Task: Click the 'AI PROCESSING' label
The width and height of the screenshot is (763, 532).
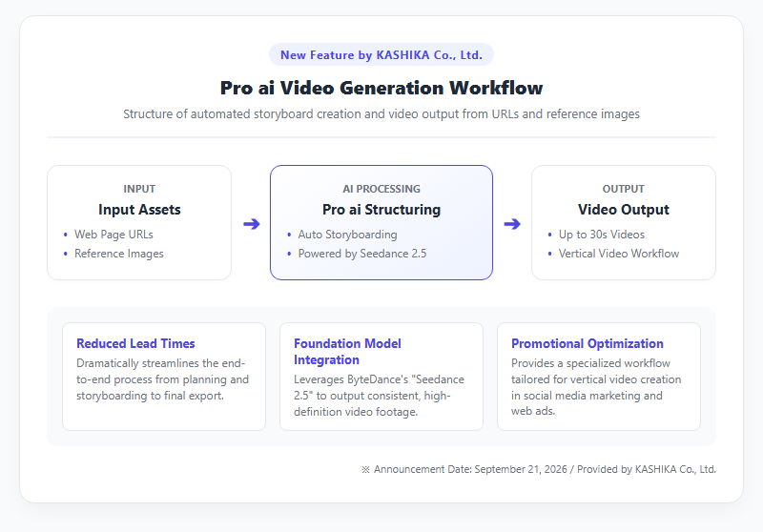Action: click(381, 189)
